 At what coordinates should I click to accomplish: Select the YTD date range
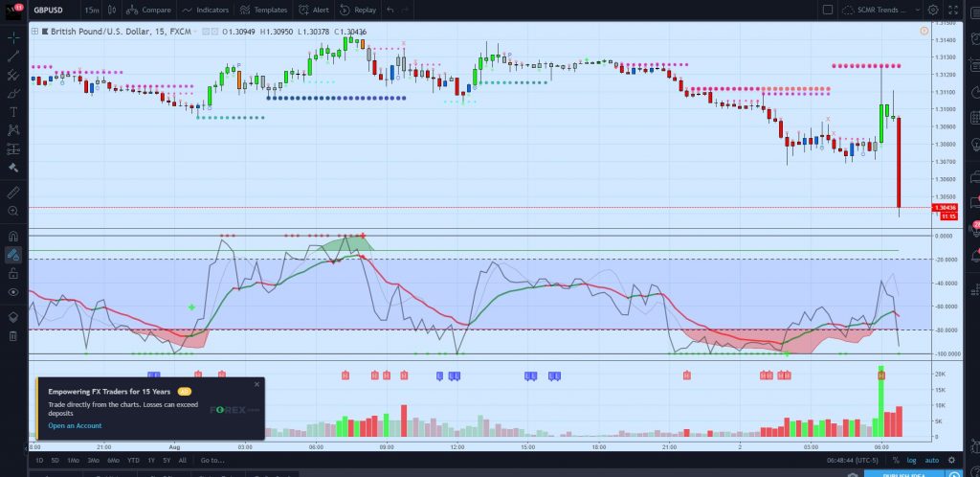click(x=133, y=461)
